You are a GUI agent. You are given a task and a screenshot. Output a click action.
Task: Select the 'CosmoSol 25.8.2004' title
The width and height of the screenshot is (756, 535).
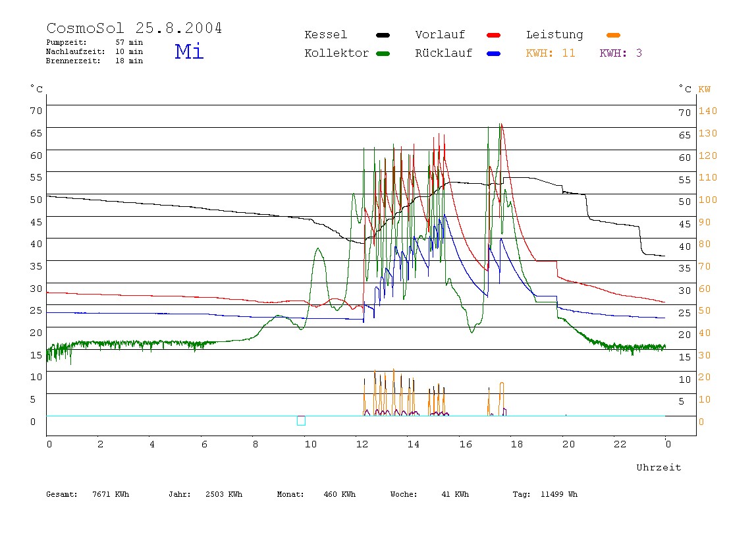(x=134, y=28)
